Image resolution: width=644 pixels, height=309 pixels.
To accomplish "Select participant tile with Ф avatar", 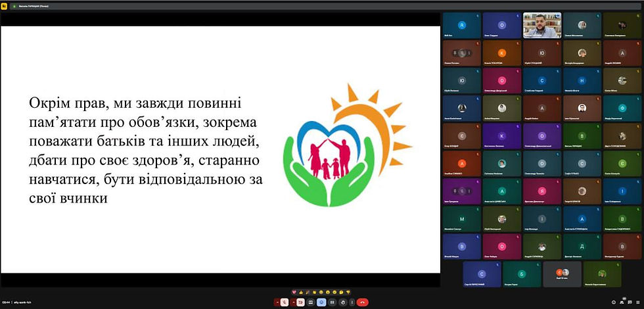I will pos(622,108).
